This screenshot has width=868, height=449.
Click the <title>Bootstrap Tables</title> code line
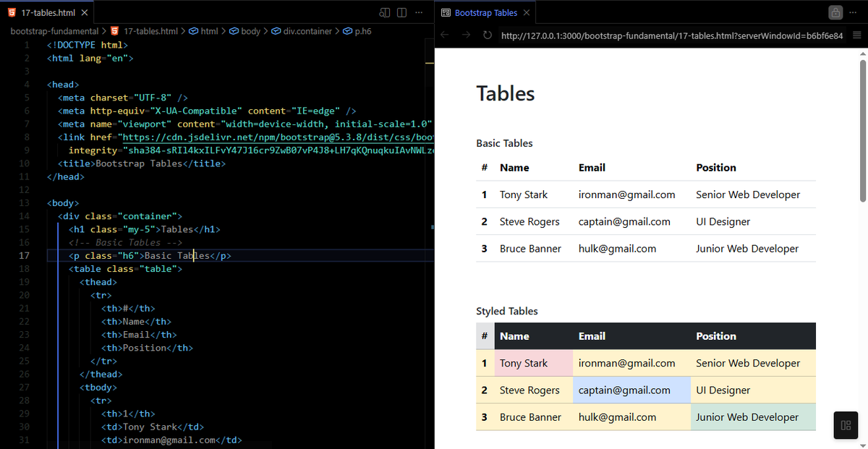coord(142,163)
